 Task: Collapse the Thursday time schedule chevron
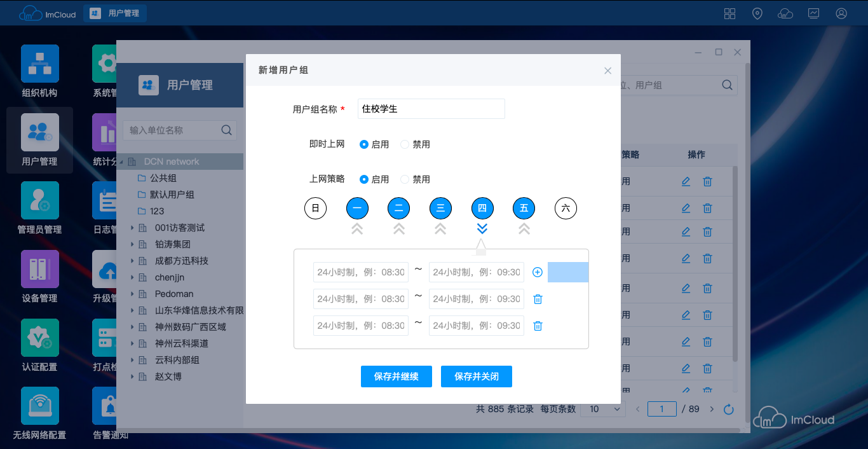pyautogui.click(x=482, y=228)
